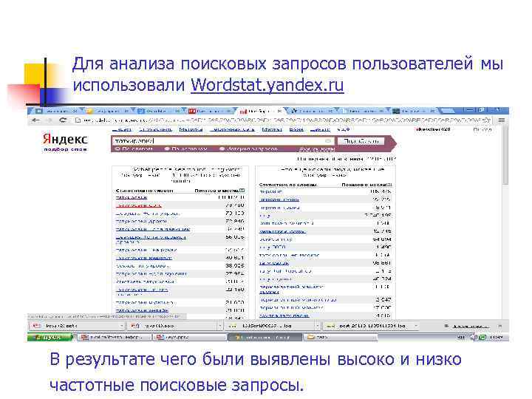Click the small icon at right end of search field
532x399 pixels.
point(328,140)
